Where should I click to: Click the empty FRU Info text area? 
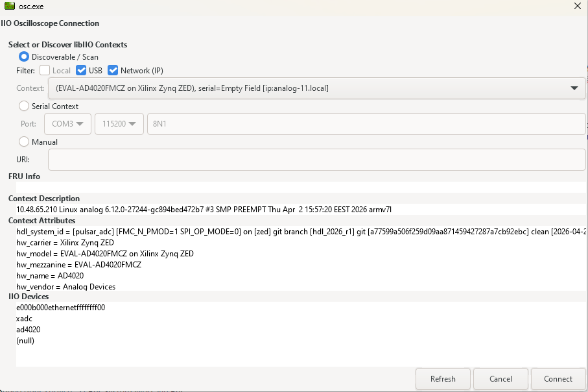click(x=301, y=187)
